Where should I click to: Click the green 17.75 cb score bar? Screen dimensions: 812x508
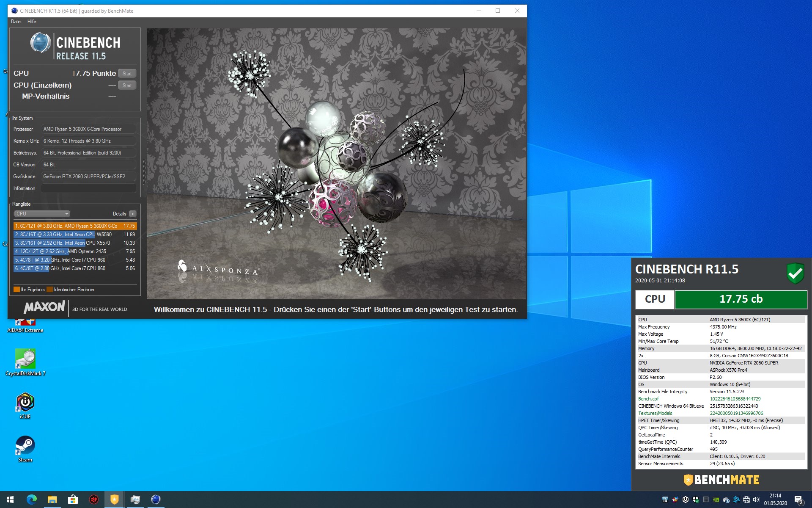(741, 299)
